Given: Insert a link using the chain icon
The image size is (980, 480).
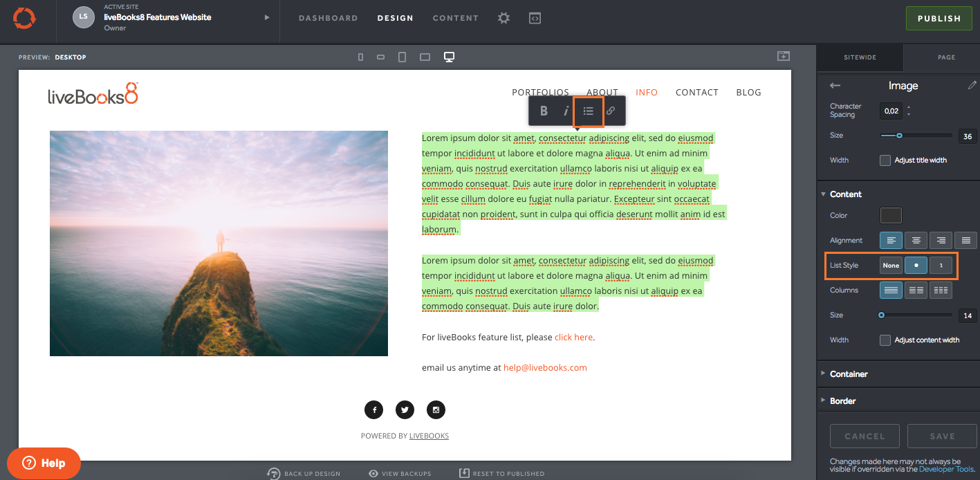Looking at the screenshot, I should (x=611, y=111).
